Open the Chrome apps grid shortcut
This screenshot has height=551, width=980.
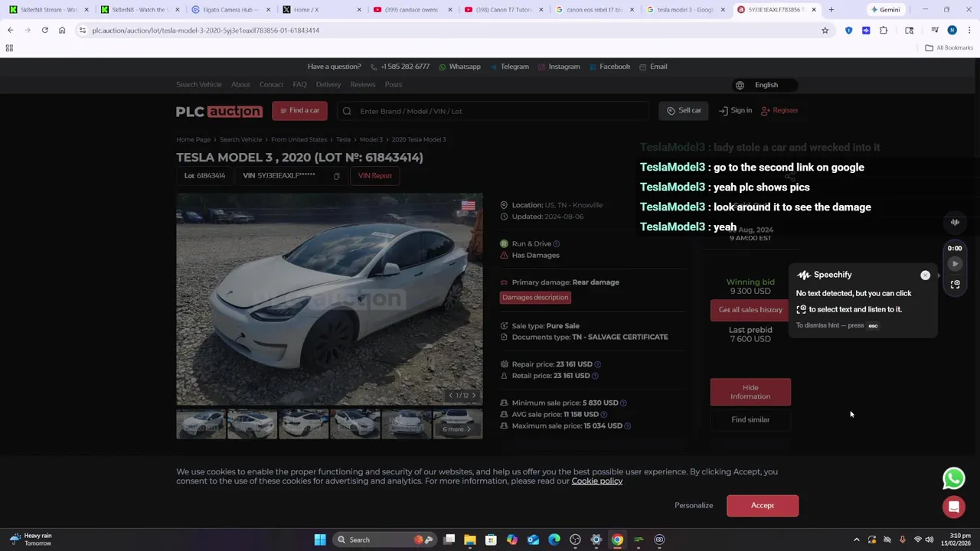coord(9,47)
